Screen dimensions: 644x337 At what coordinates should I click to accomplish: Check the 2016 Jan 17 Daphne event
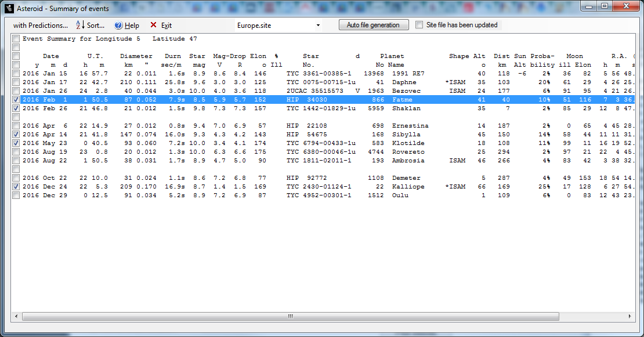16,82
